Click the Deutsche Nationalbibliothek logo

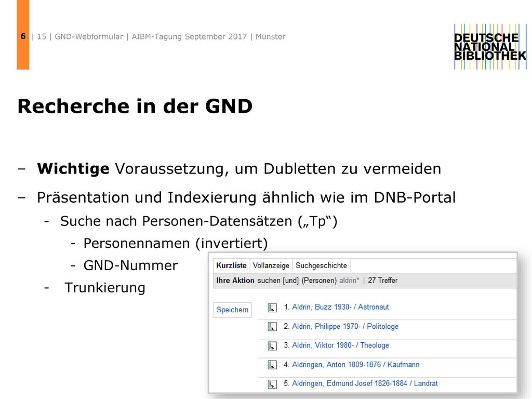coord(490,46)
